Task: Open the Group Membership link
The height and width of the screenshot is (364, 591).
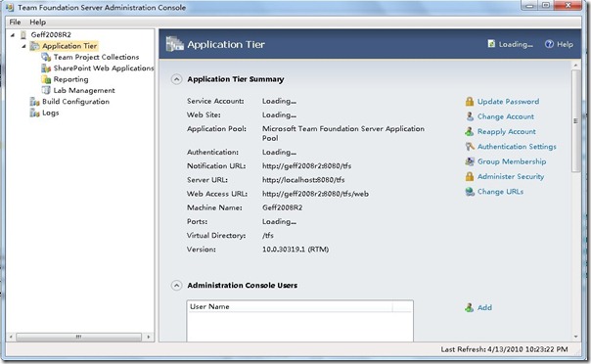Action: pyautogui.click(x=512, y=161)
